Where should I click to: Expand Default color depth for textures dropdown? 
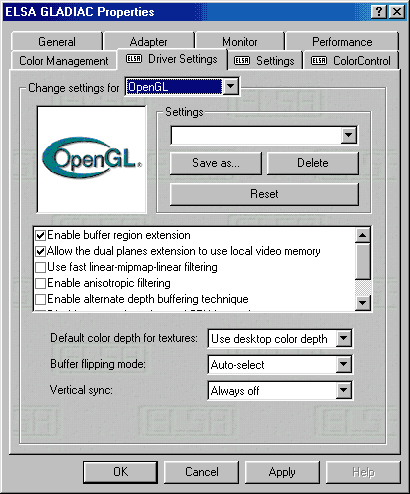click(343, 339)
